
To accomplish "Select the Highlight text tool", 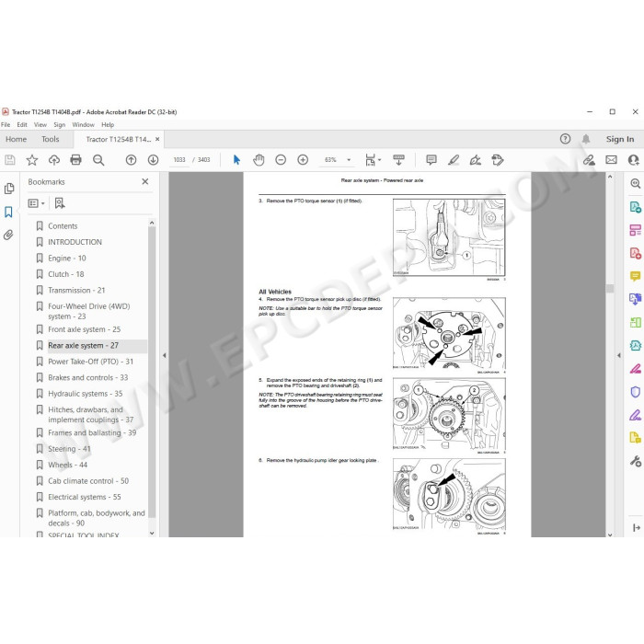I will pos(454,160).
